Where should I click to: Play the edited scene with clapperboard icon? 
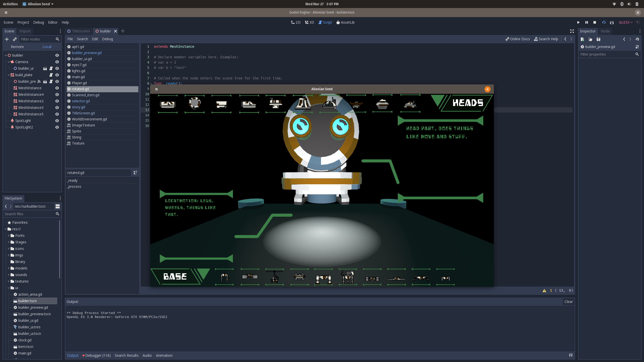pyautogui.click(x=612, y=22)
